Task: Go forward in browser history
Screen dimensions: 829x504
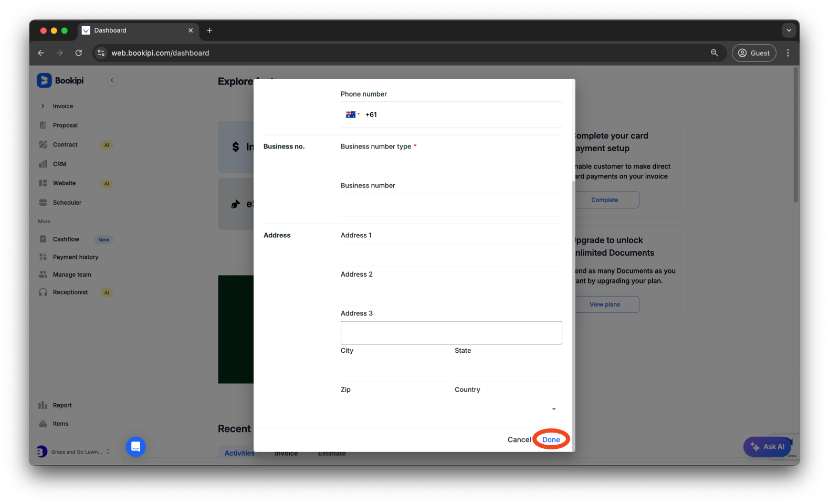Action: click(60, 53)
